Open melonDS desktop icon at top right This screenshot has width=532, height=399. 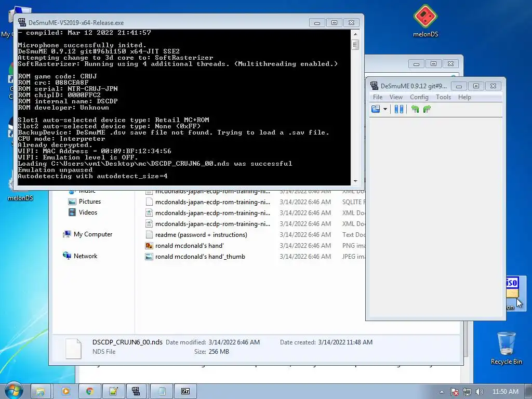[425, 21]
